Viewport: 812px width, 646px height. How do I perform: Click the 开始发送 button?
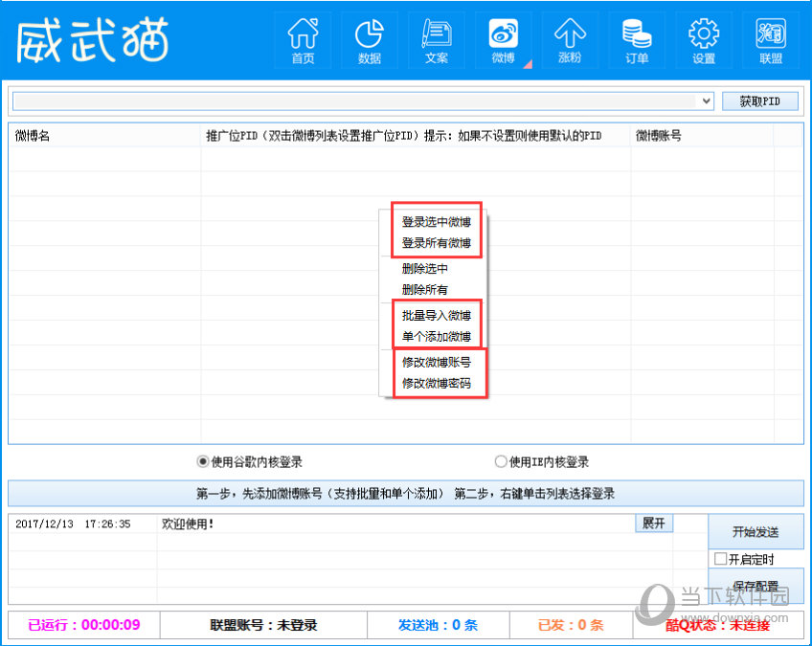(x=756, y=531)
